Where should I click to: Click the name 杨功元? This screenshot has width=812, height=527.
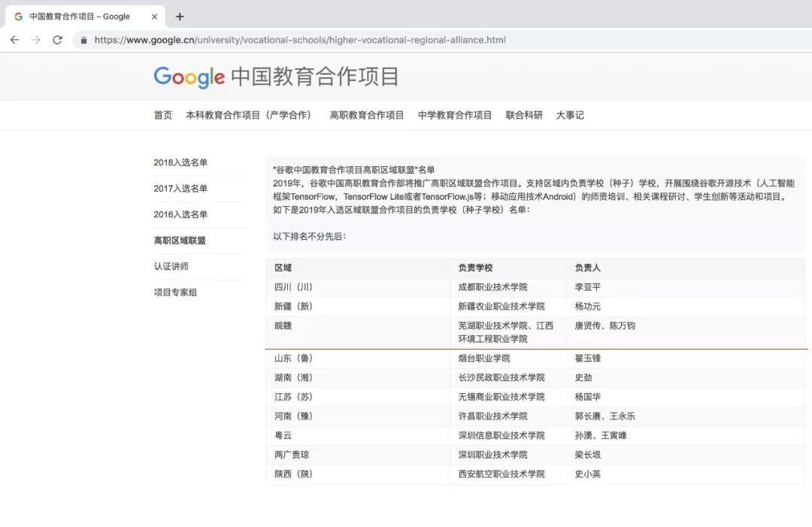pos(587,307)
